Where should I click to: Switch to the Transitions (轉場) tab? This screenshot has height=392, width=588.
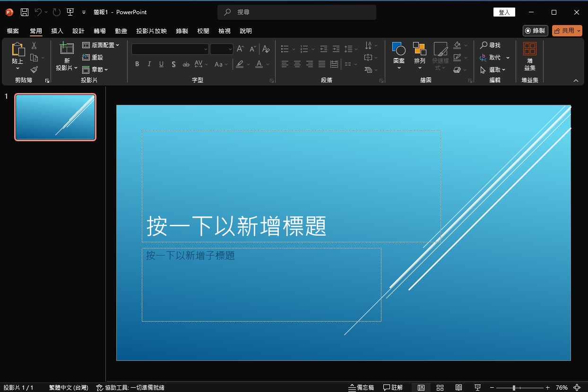pos(100,31)
